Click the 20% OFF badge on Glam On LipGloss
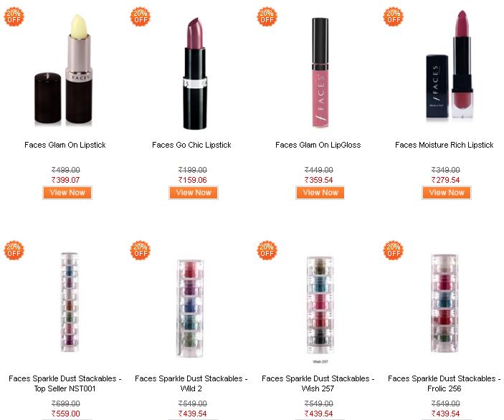Viewport: 504px width, 420px height. [267, 16]
